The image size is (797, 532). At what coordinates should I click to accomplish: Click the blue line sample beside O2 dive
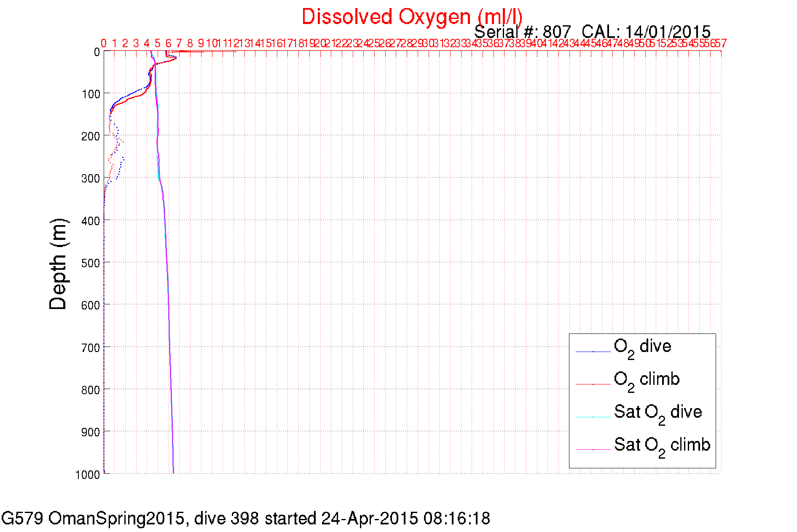(593, 352)
